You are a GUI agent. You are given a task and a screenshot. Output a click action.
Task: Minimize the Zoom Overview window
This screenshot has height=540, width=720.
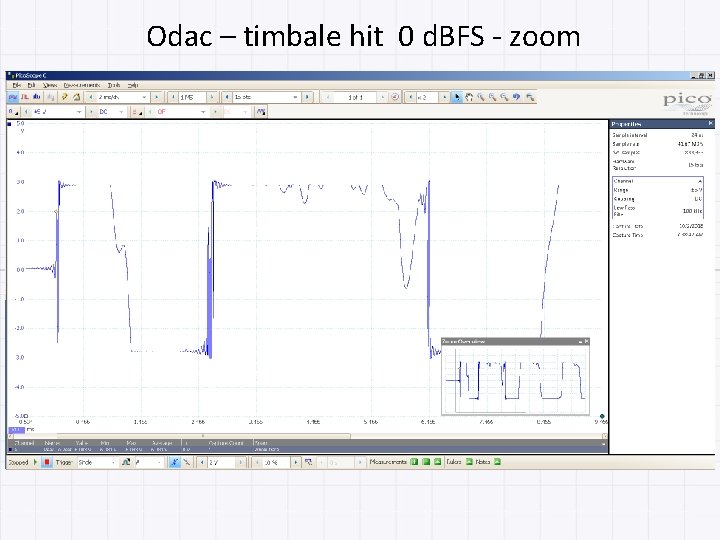click(580, 342)
